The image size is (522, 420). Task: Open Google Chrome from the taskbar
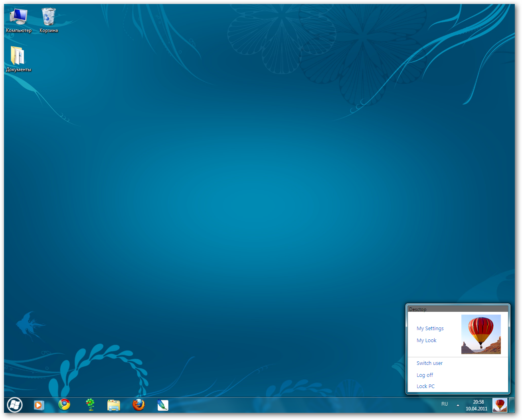click(64, 405)
